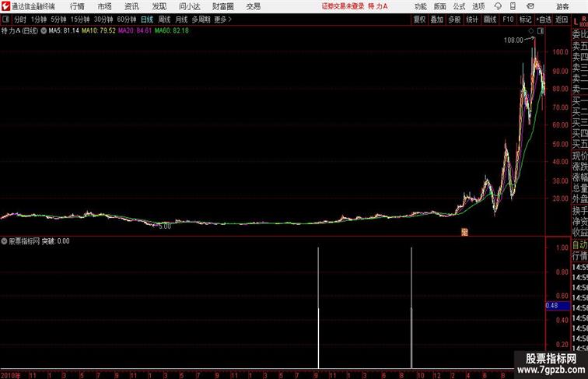Click the 100.0 price axis label
Image resolution: width=588 pixels, height=379 pixels.
pyautogui.click(x=560, y=52)
